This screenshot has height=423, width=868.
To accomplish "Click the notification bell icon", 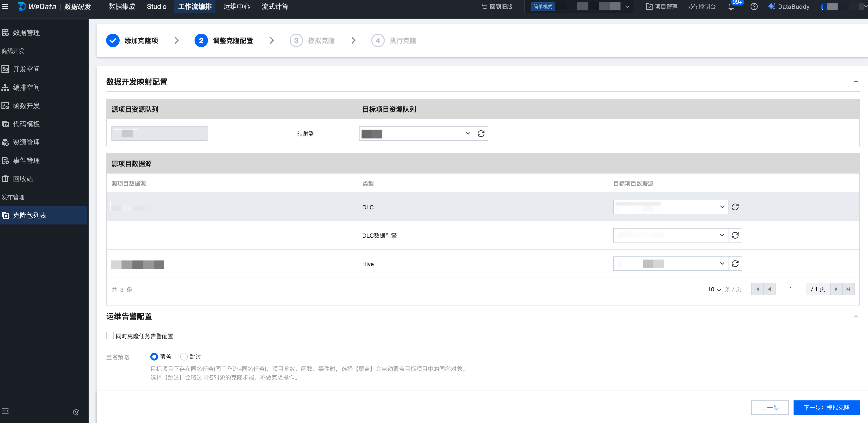I will click(731, 7).
